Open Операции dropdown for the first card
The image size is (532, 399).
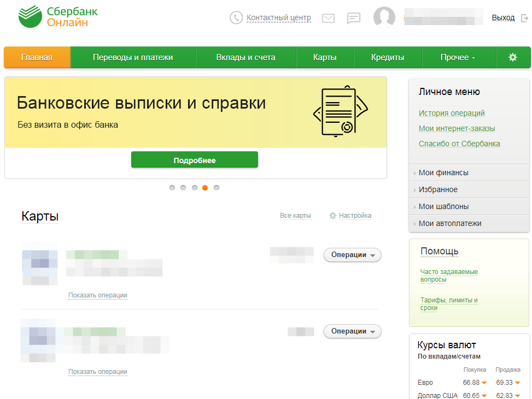pyautogui.click(x=352, y=255)
